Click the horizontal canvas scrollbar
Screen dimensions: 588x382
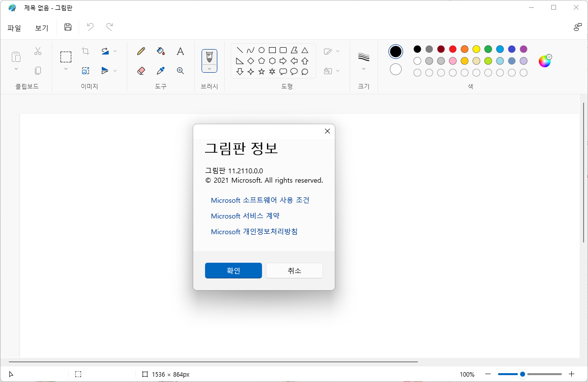[x=213, y=362]
